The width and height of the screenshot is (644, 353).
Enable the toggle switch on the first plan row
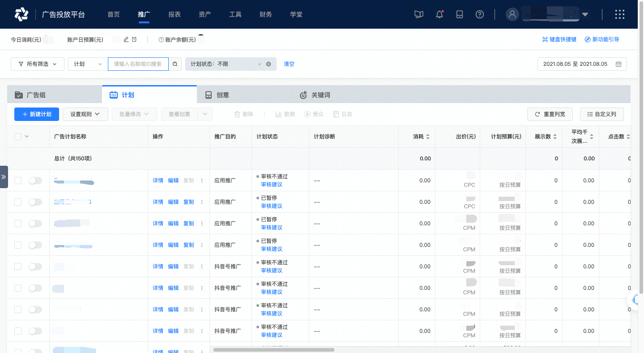tap(35, 181)
